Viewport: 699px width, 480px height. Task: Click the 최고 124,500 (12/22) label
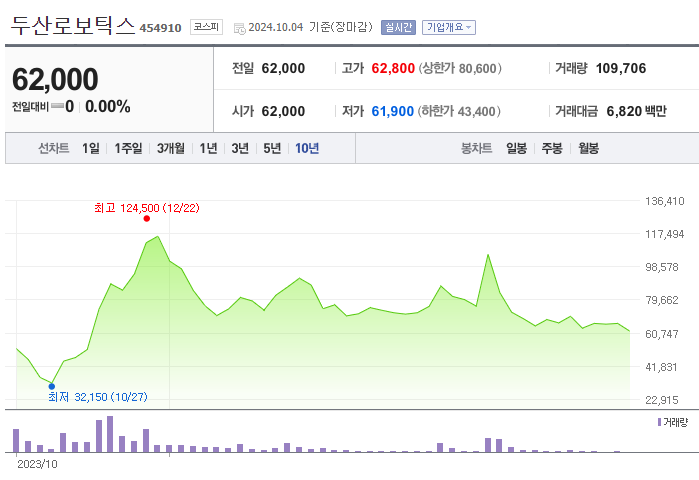147,208
